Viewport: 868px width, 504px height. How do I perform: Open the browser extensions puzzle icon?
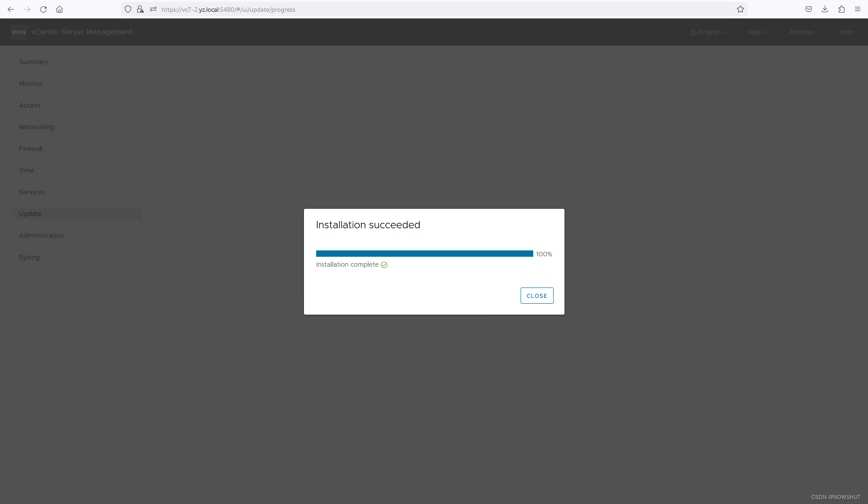tap(841, 9)
